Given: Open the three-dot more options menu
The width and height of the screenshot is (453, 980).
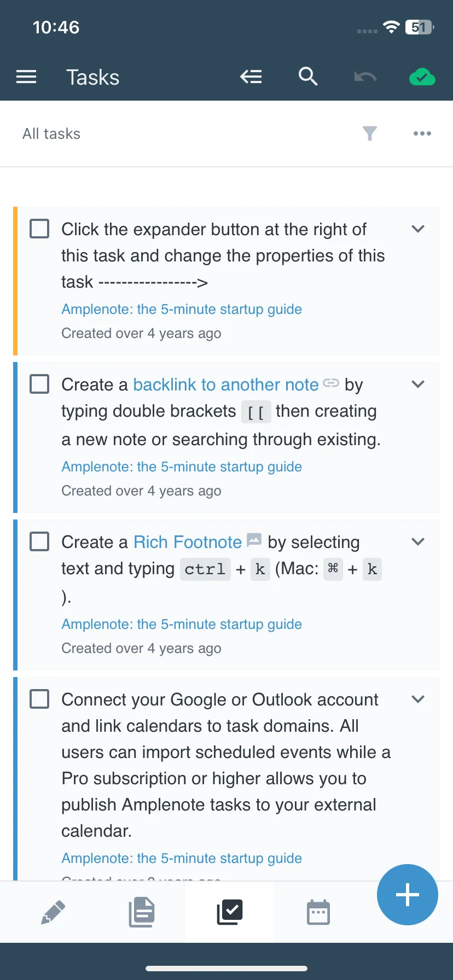Looking at the screenshot, I should [x=422, y=133].
